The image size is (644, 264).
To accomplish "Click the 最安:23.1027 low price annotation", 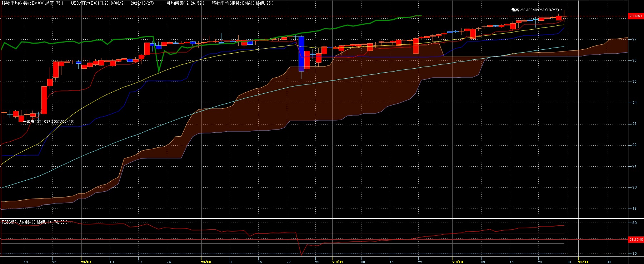I will coord(49,122).
